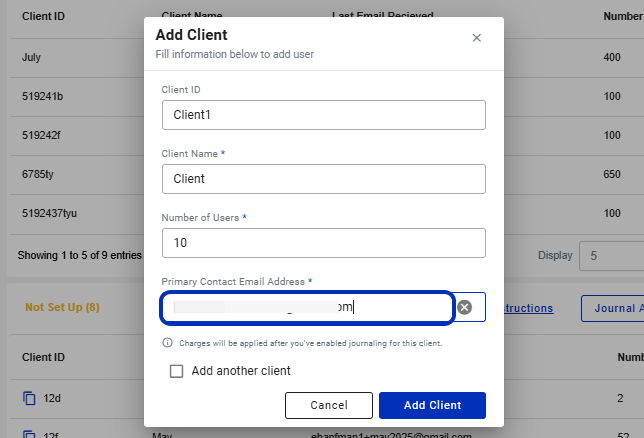The width and height of the screenshot is (644, 438).
Task: Select the July client row
Action: 76,58
